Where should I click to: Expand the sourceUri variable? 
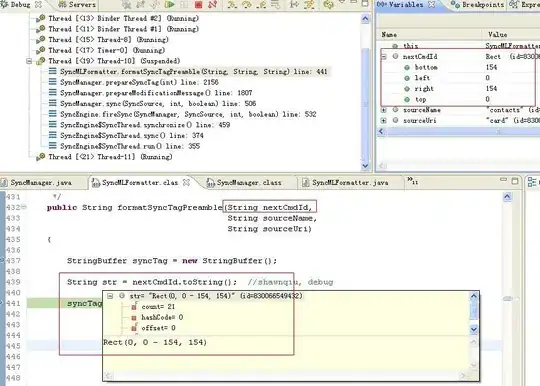point(384,121)
